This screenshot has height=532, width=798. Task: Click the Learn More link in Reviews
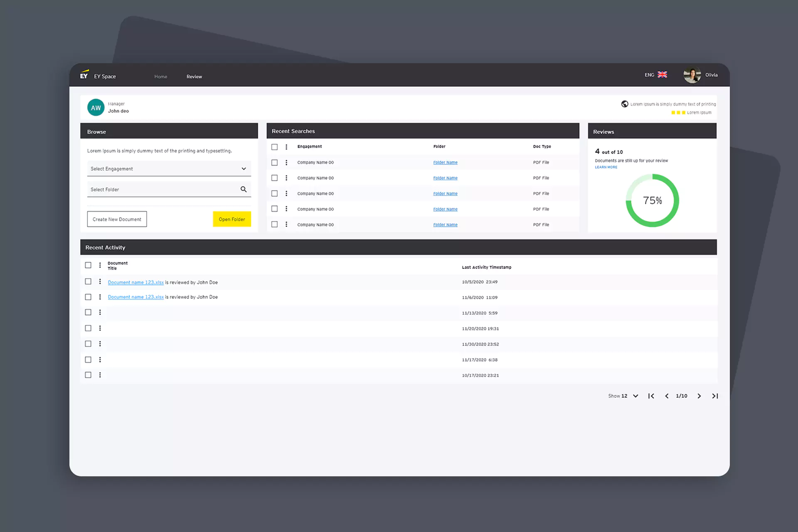[x=606, y=167]
